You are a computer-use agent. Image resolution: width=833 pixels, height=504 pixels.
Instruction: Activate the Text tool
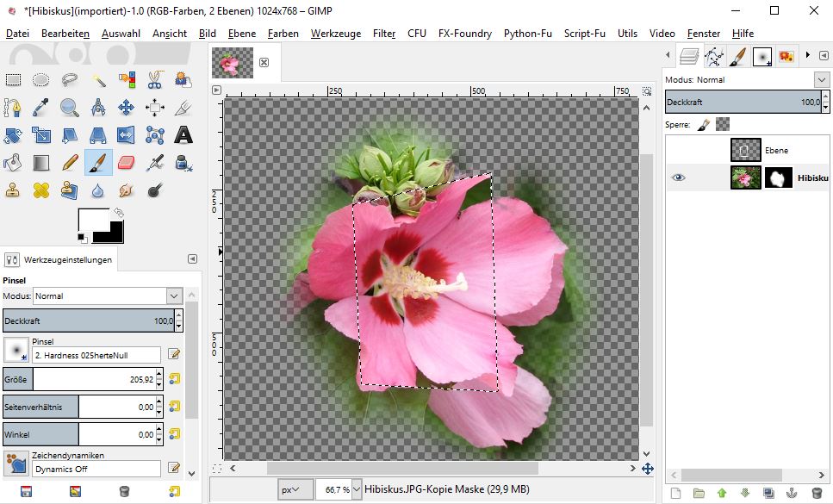click(183, 135)
